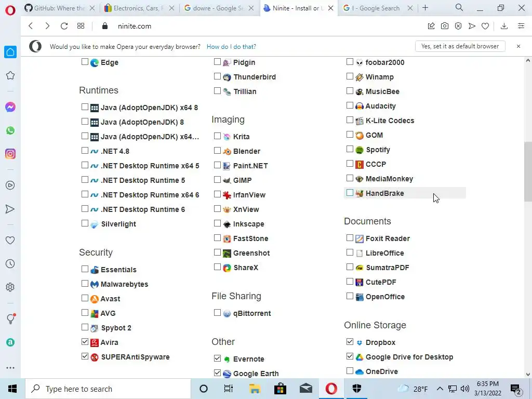Check the Foxit Reader checkbox
532x399 pixels.
point(350,238)
